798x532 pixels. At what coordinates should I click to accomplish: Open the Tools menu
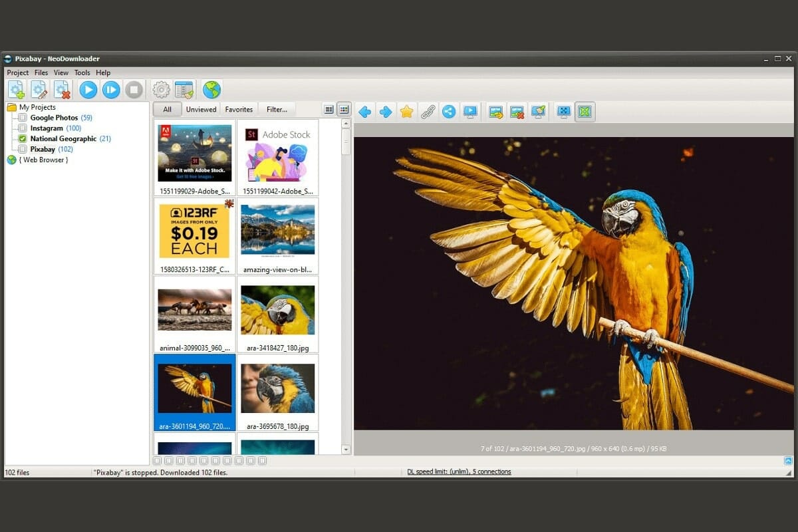[x=82, y=72]
